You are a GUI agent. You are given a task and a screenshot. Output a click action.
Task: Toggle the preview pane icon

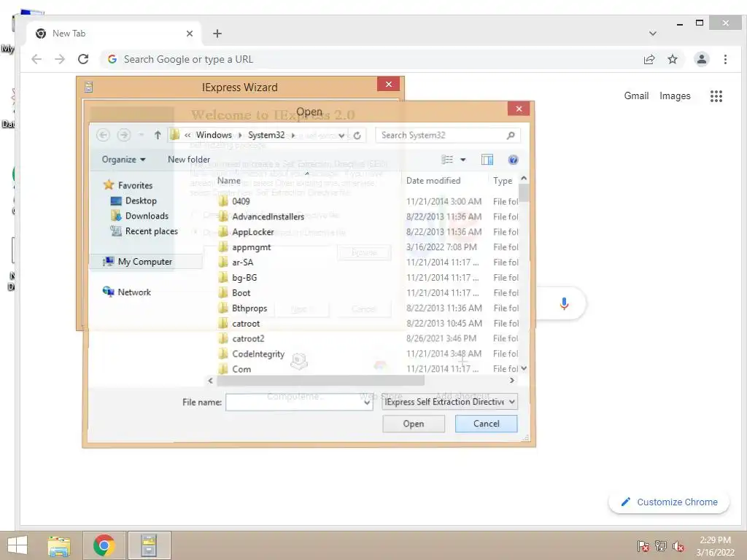[487, 160]
